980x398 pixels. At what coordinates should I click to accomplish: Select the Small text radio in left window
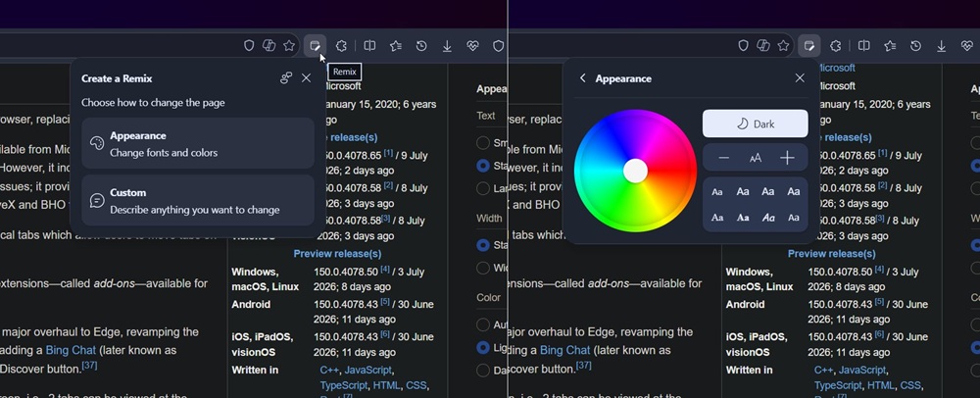pyautogui.click(x=482, y=143)
